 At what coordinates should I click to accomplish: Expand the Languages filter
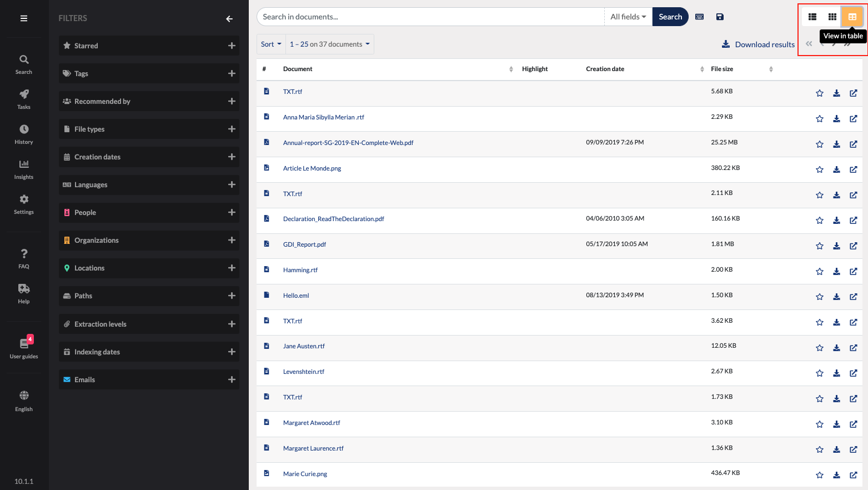pos(232,184)
